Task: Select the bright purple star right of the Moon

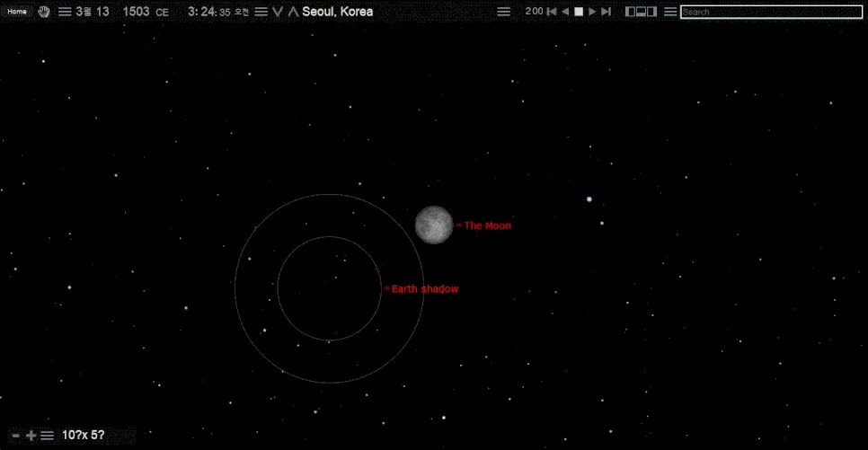Action: pyautogui.click(x=589, y=199)
